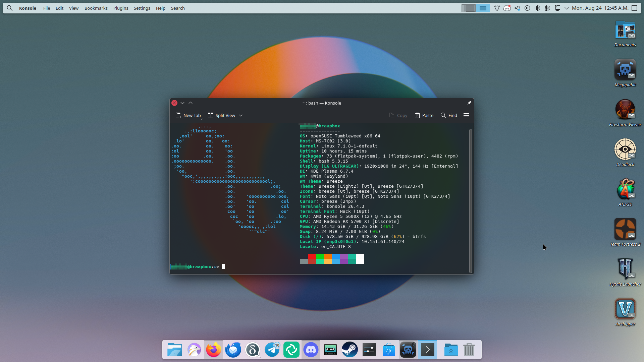
Task: Open the Settings menu
Action: tap(142, 8)
